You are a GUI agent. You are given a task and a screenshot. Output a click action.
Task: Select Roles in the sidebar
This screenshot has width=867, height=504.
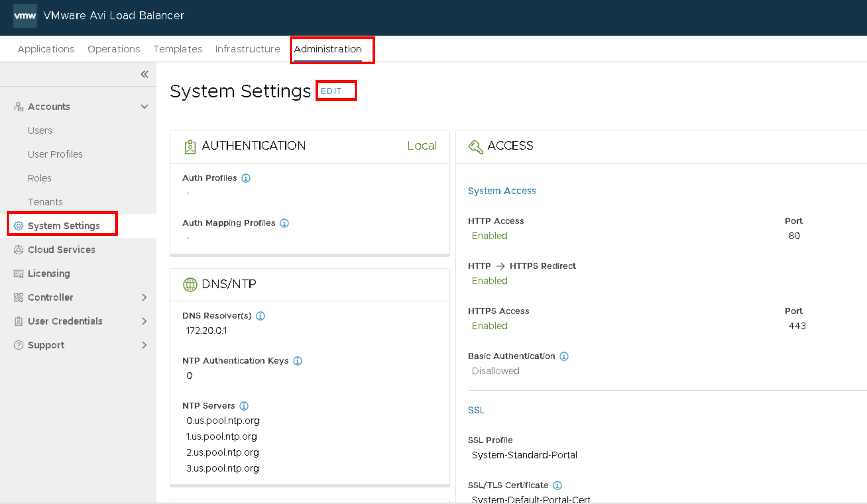tap(39, 178)
